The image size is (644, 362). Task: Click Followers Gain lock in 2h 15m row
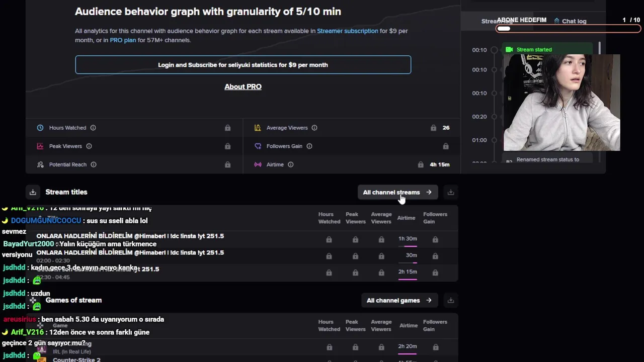coord(435,273)
